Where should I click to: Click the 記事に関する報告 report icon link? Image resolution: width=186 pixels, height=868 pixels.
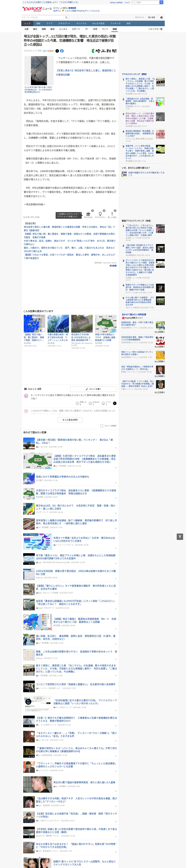coord(31,217)
